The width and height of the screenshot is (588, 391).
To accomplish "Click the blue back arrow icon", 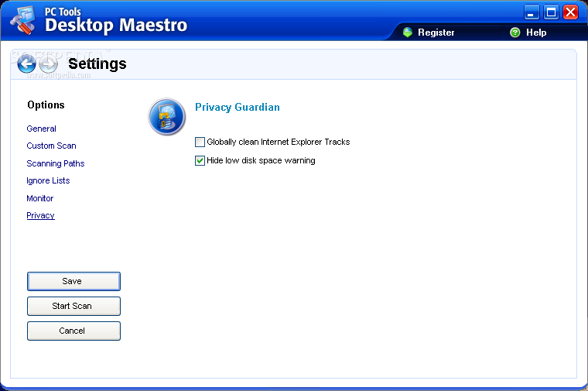I will pyautogui.click(x=26, y=63).
